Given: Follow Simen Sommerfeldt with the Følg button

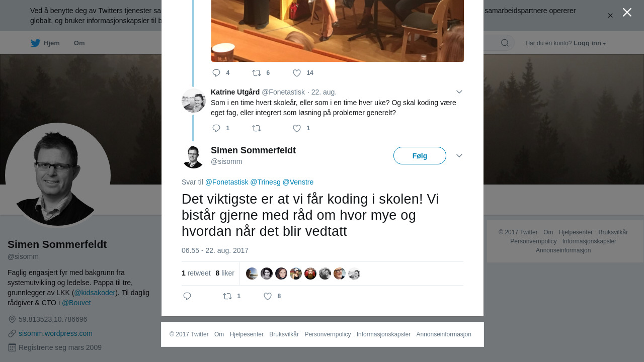Looking at the screenshot, I should (420, 156).
